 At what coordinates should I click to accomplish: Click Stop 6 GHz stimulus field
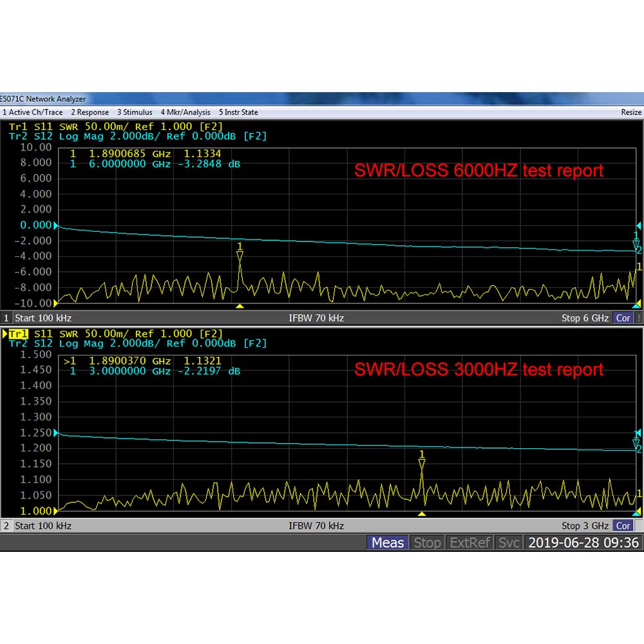(585, 318)
